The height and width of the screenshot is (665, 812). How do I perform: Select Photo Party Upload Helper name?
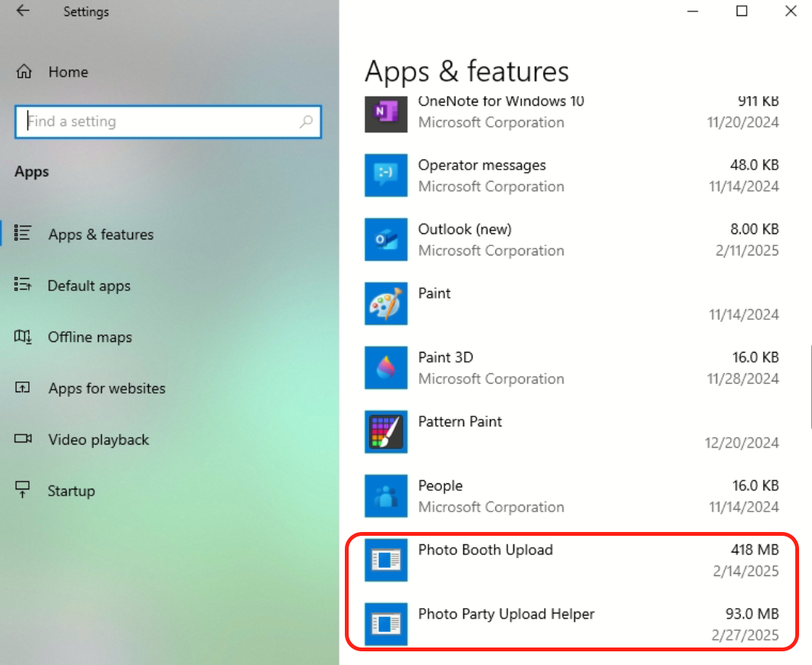506,613
